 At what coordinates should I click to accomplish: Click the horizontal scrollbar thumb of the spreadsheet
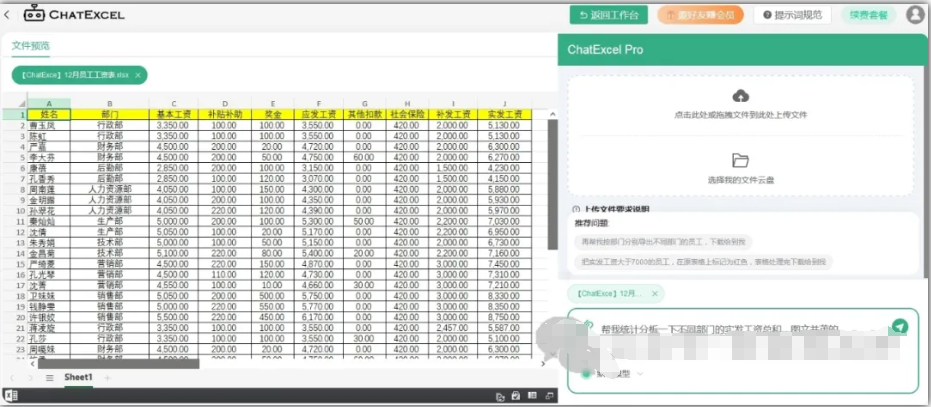(x=119, y=364)
